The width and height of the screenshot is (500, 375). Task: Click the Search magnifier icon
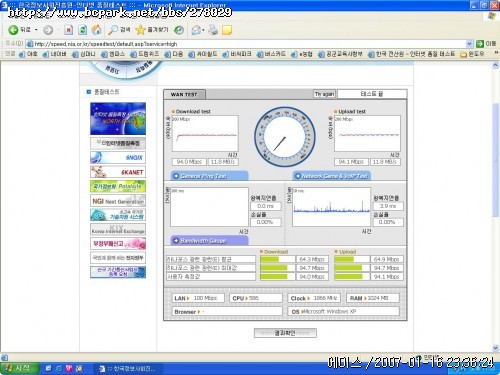click(113, 30)
